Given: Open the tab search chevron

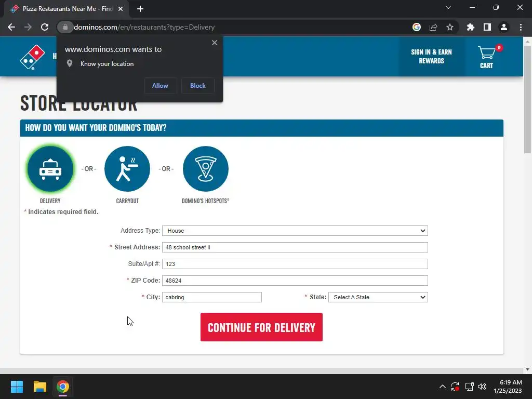Looking at the screenshot, I should 448,7.
